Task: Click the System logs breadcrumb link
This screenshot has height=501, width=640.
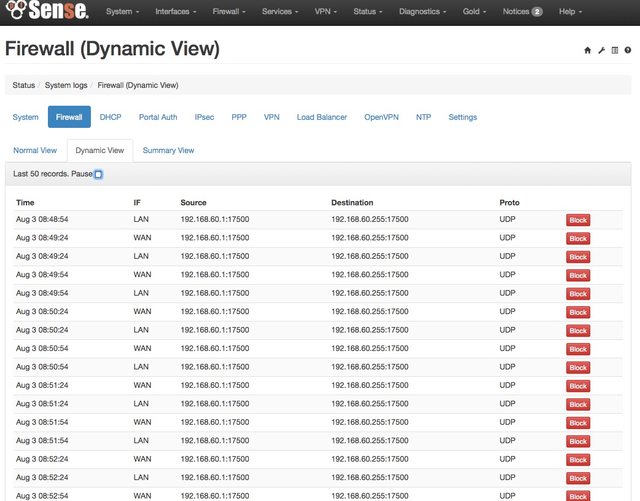Action: tap(65, 85)
